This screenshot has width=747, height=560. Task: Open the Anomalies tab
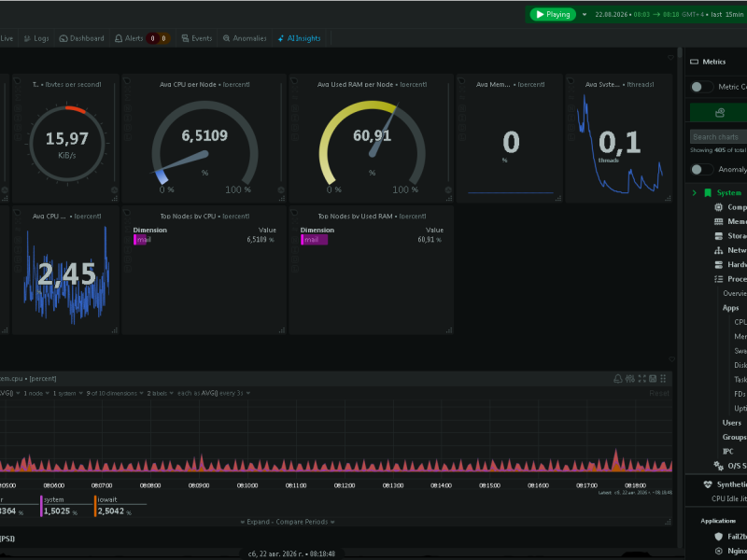click(x=245, y=38)
